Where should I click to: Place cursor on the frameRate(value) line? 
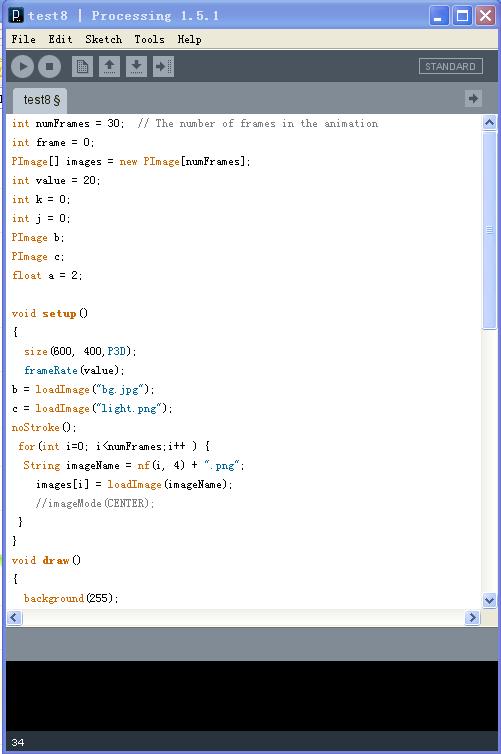pos(74,370)
